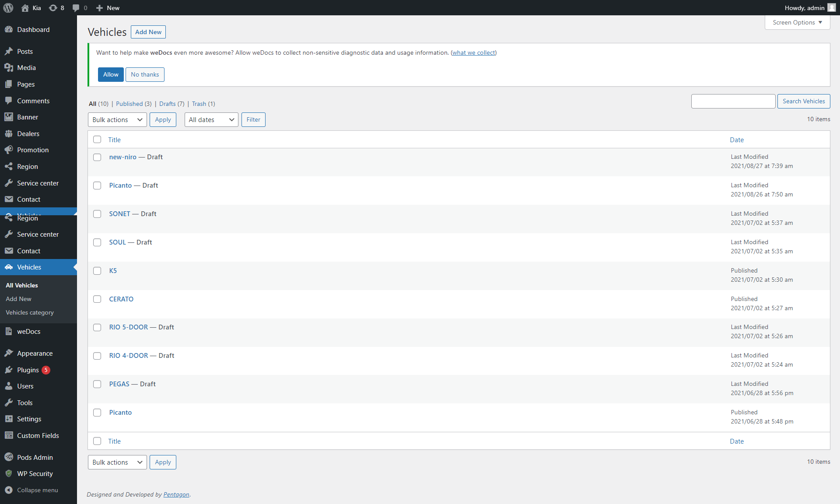
Task: Open the comments bubble in admin bar
Action: tap(76, 8)
